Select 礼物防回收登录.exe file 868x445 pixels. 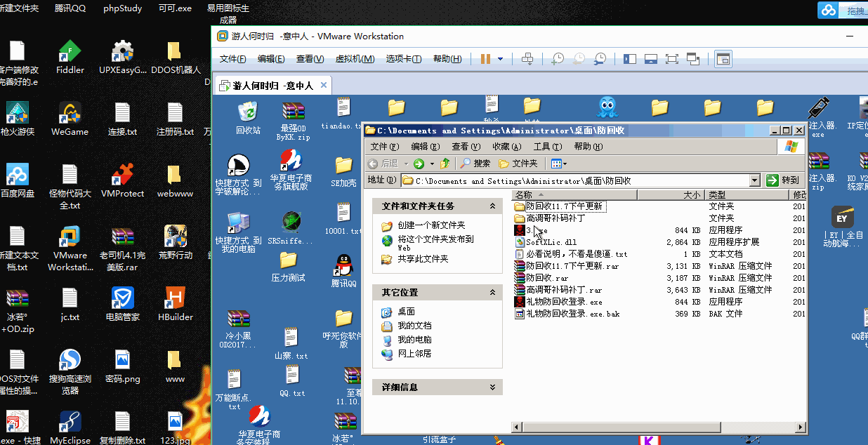click(558, 302)
